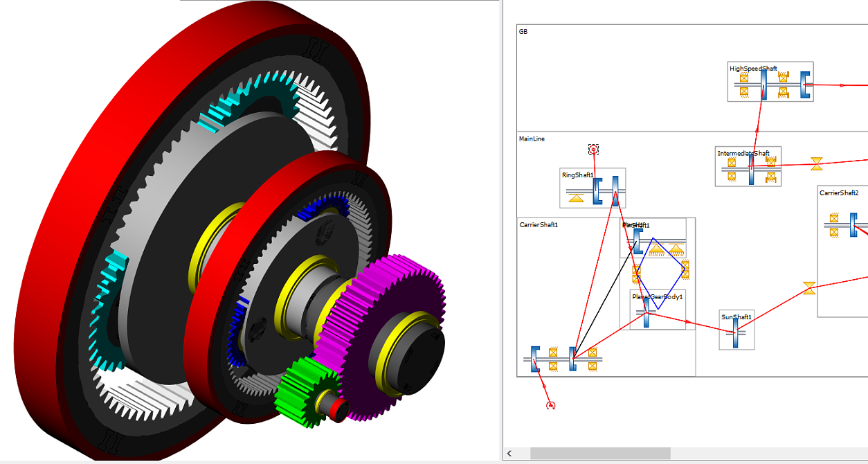Click the lower-right bearing icon of HighSpeedShaft
The image size is (868, 464).
[x=784, y=91]
